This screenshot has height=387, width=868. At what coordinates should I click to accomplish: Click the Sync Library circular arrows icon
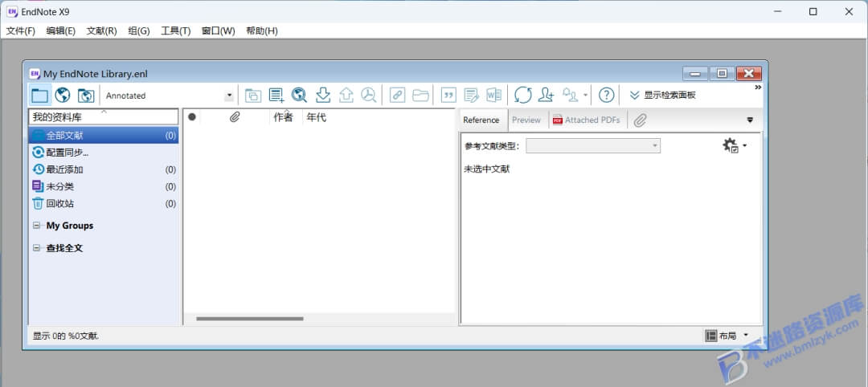pyautogui.click(x=523, y=95)
